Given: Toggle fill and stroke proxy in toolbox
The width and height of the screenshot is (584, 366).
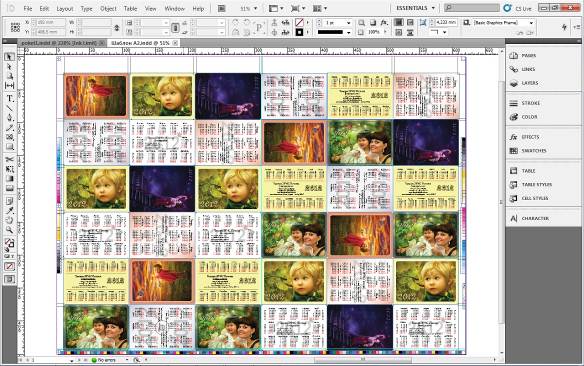Looking at the screenshot, I should click(9, 244).
